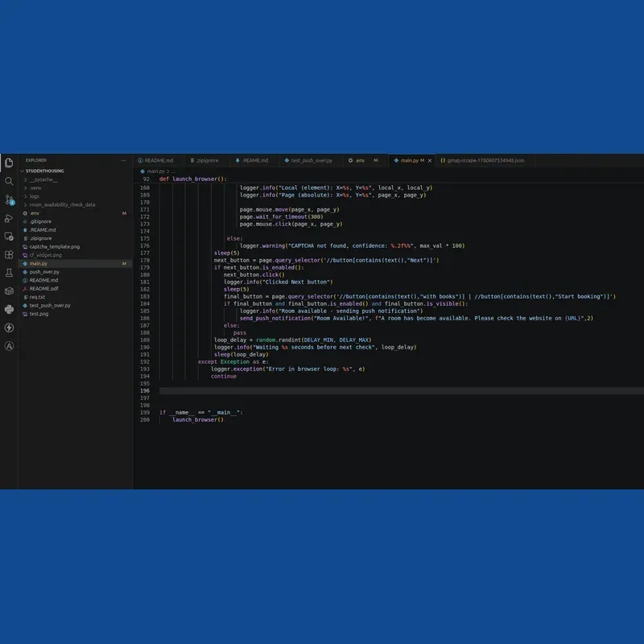Click the empty line 196 in editor
The height and width of the screenshot is (644, 644).
(x=401, y=390)
